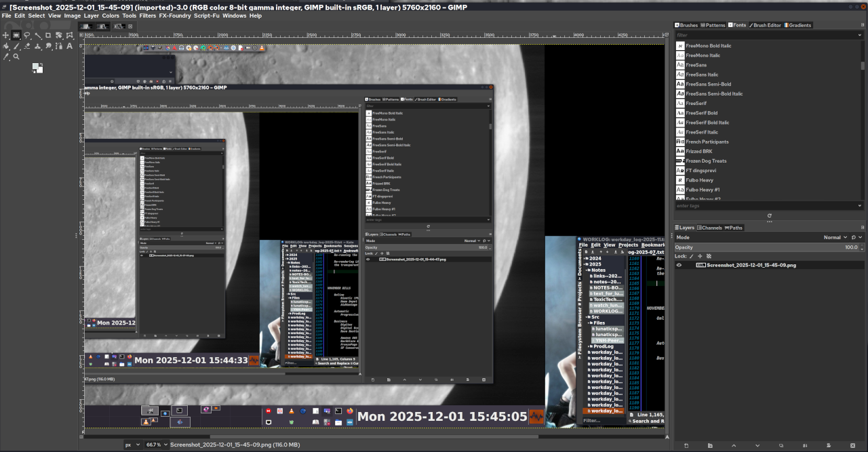Choose the Frozen Dog Treats font

[x=705, y=161]
